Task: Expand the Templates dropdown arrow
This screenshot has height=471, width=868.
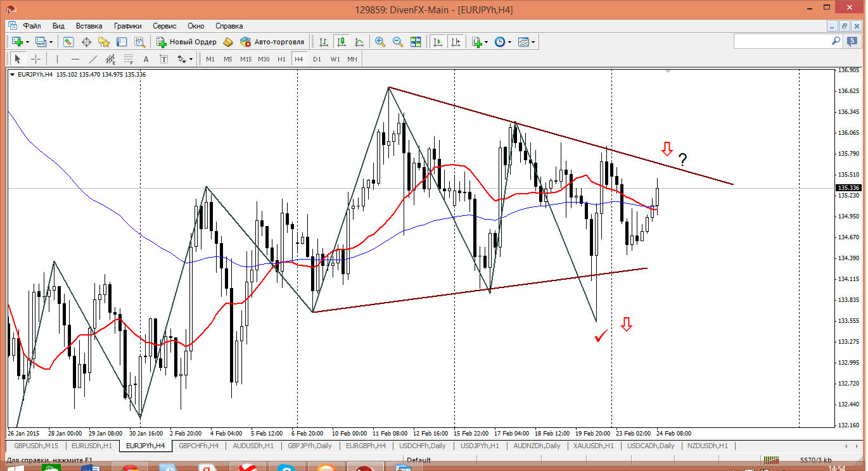Action: [x=533, y=42]
